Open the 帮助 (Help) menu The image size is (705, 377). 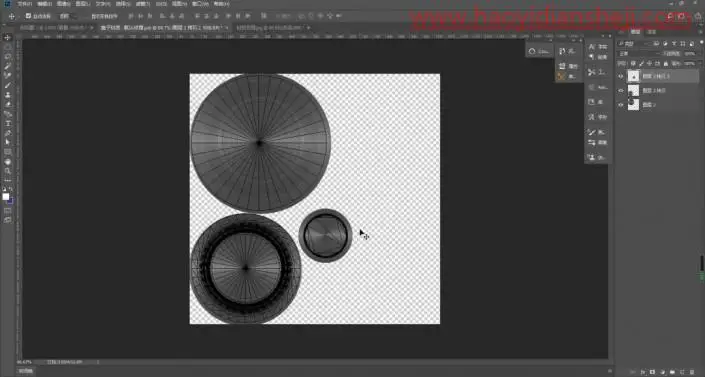[x=221, y=4]
